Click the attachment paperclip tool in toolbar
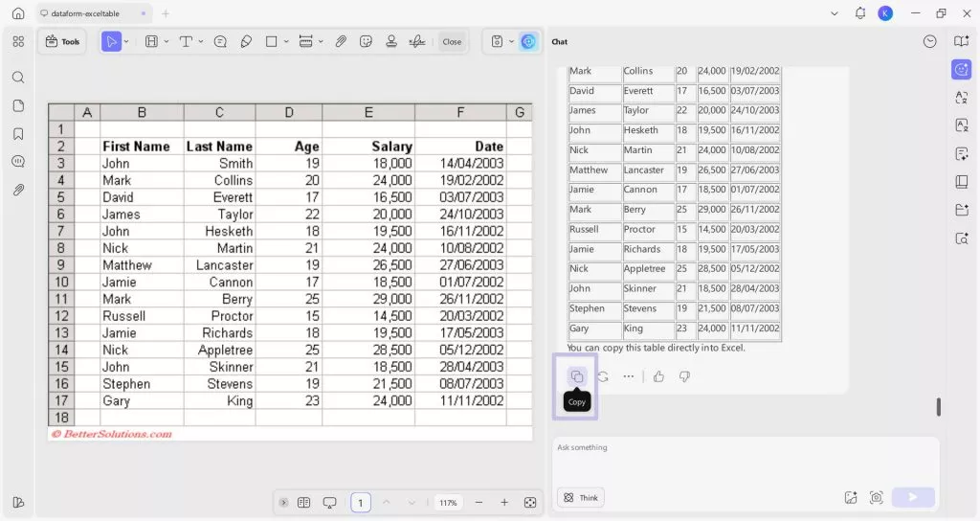 (x=341, y=42)
